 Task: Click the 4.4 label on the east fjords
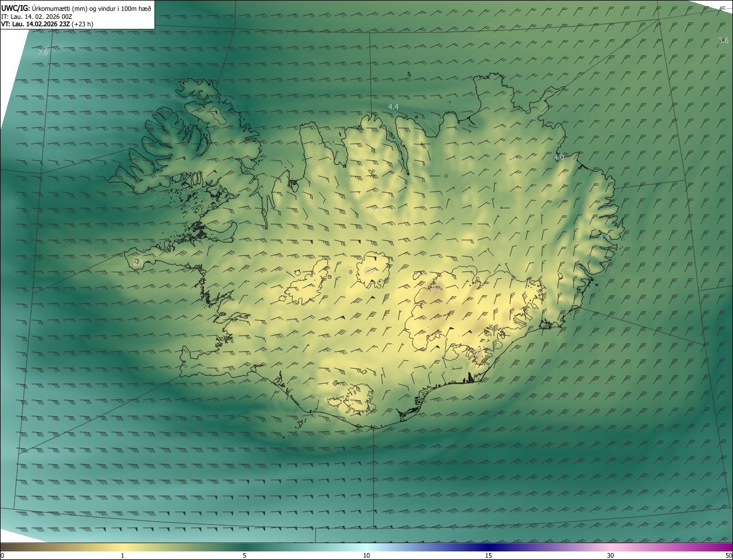[x=604, y=236]
